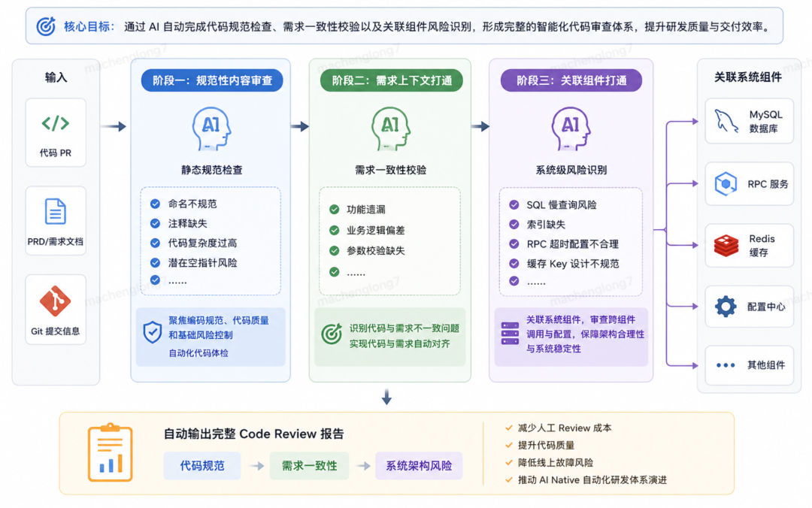Click the orange check beside 减少人工 Review 成本
This screenshot has width=812, height=508.
[x=509, y=428]
